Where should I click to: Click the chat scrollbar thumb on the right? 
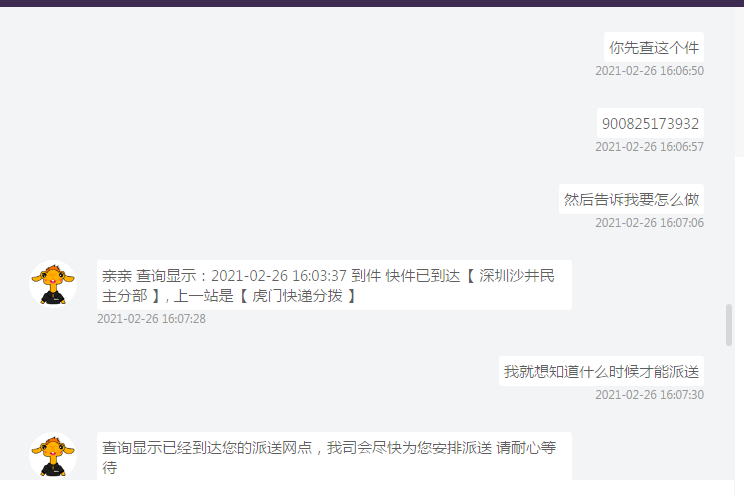click(x=729, y=325)
